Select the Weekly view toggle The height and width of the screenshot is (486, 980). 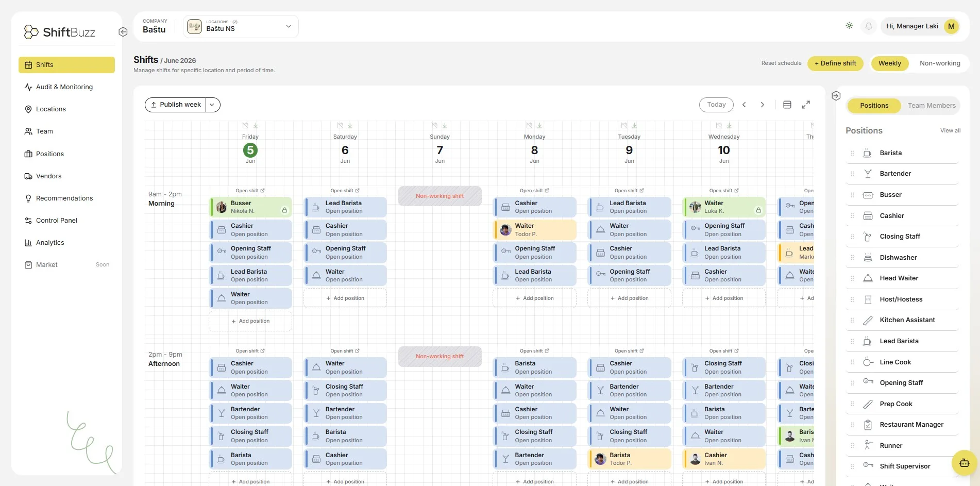[890, 63]
